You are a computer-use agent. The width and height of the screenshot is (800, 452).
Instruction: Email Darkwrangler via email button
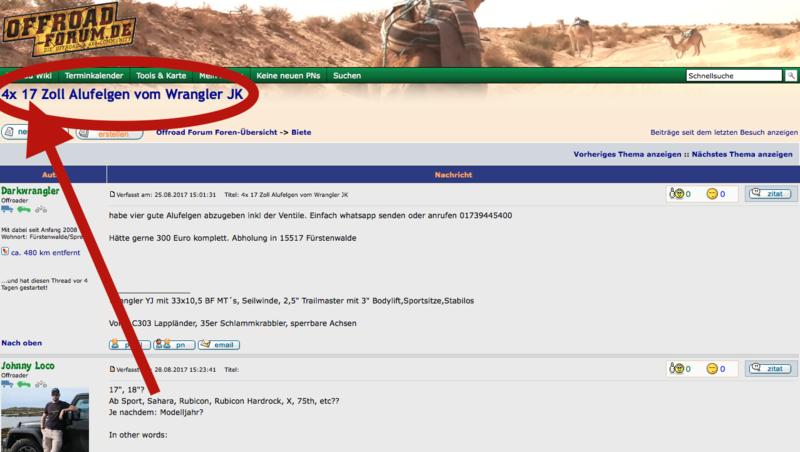219,345
